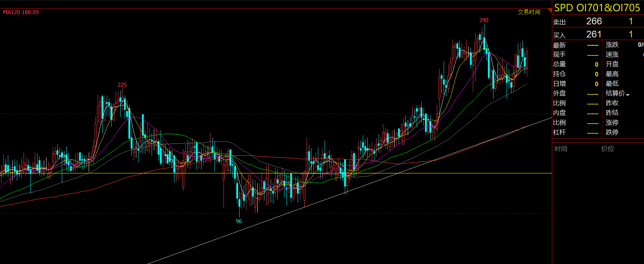Select the yellow horizontal line on chart
This screenshot has height=264, width=644.
[x=276, y=173]
